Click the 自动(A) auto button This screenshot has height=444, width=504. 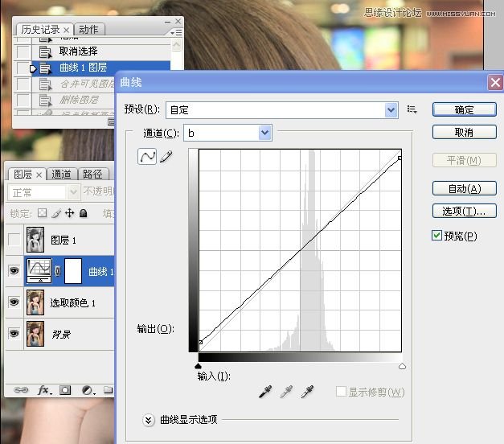click(x=464, y=188)
